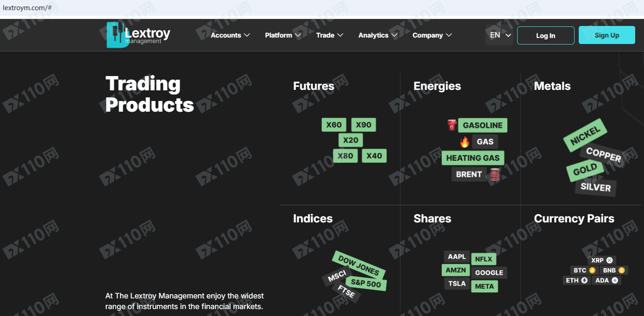Click the Lextroy Management logo
644x316 pixels.
tap(138, 35)
